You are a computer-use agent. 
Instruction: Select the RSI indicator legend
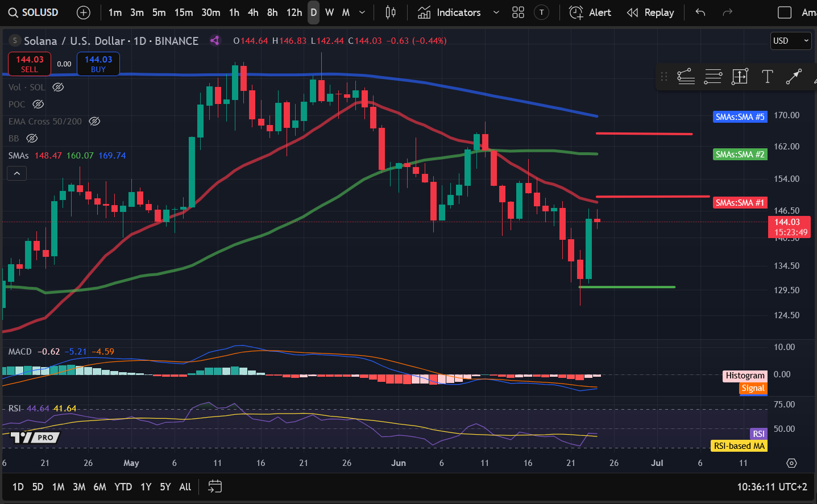15,409
